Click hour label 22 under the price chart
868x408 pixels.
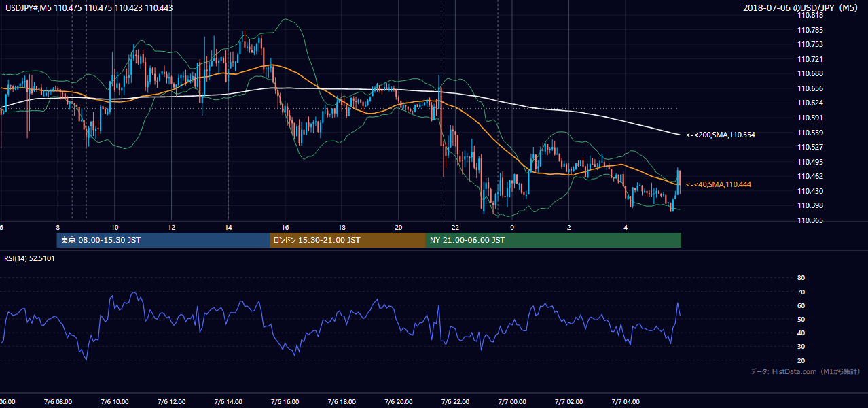pyautogui.click(x=455, y=228)
